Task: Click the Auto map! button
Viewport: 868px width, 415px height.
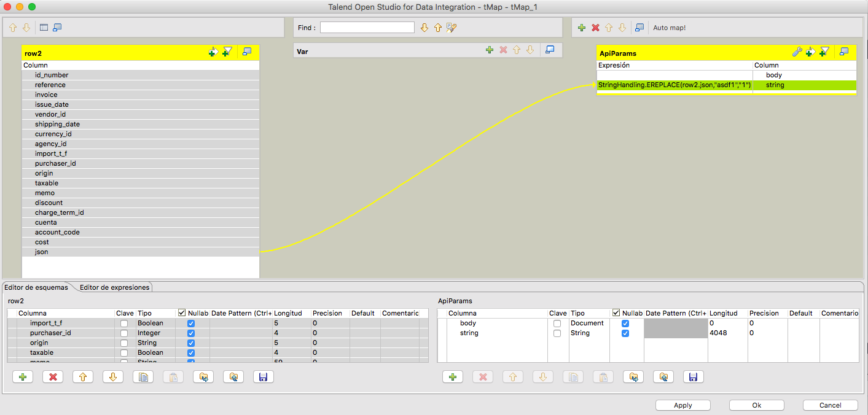Action: 669,28
